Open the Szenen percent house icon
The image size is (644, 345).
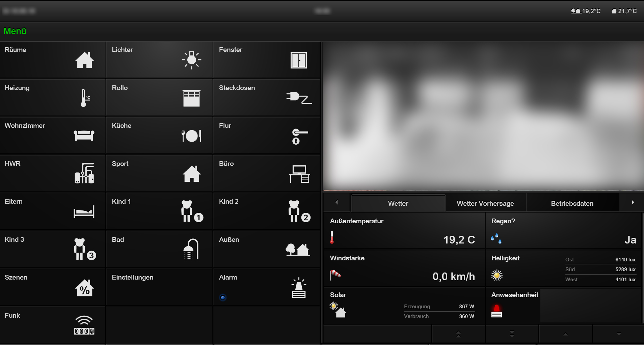click(x=84, y=288)
